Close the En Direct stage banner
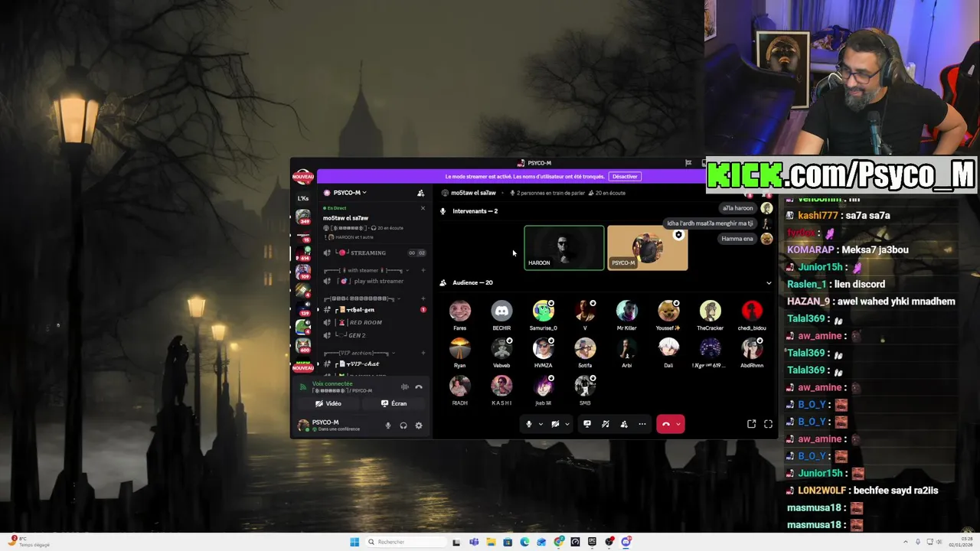This screenshot has width=980, height=551. pyautogui.click(x=423, y=208)
